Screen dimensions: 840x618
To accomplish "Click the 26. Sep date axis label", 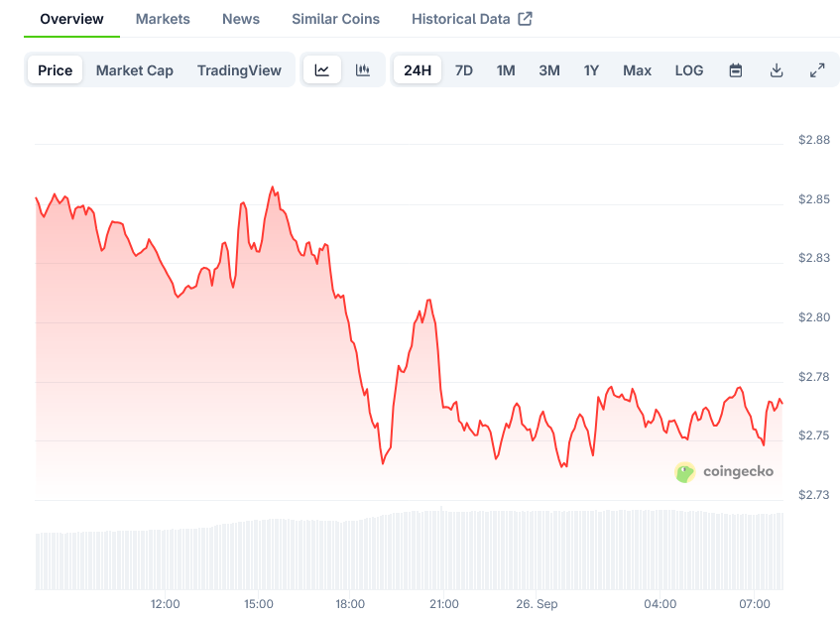I will point(537,604).
